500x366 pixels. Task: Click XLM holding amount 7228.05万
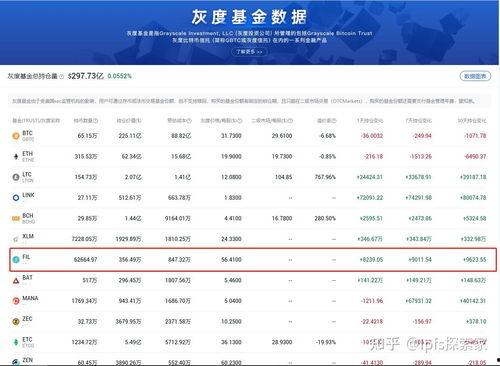pos(85,239)
